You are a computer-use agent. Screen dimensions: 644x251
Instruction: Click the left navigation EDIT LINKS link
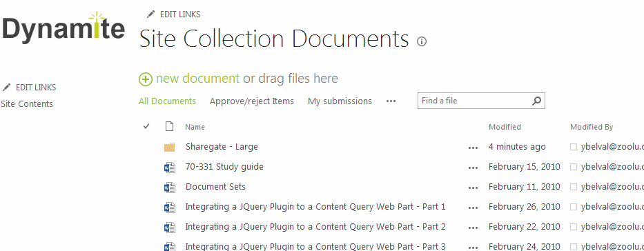[x=36, y=88]
